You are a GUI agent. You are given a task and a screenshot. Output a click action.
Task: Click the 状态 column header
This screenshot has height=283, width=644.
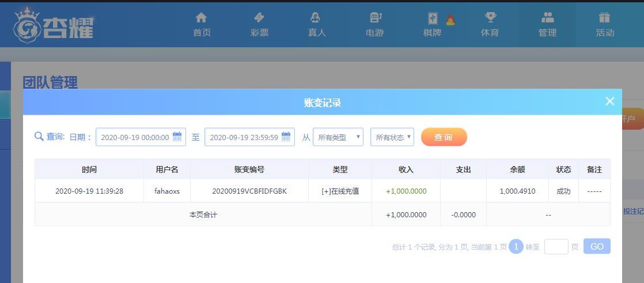coord(563,169)
